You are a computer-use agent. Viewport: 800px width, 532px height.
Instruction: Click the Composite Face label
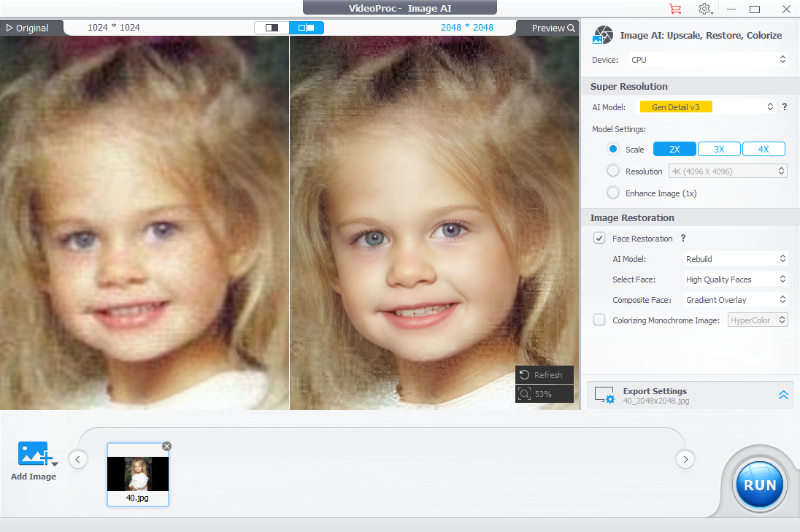click(642, 299)
